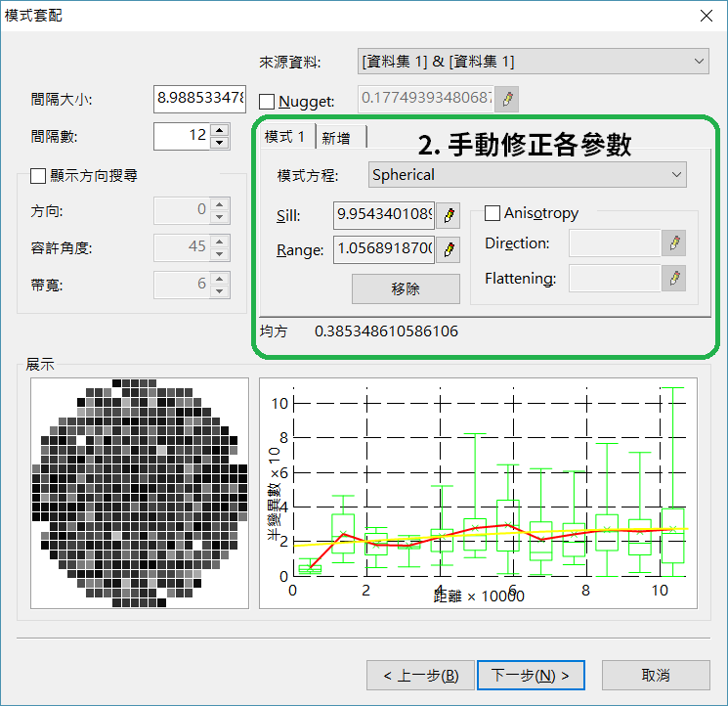
Task: Click the up arrow of 帶寬 spinner
Action: pos(220,279)
